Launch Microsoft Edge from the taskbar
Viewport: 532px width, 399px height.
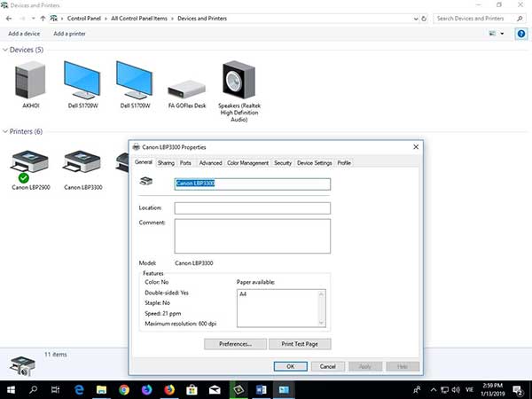(79, 389)
